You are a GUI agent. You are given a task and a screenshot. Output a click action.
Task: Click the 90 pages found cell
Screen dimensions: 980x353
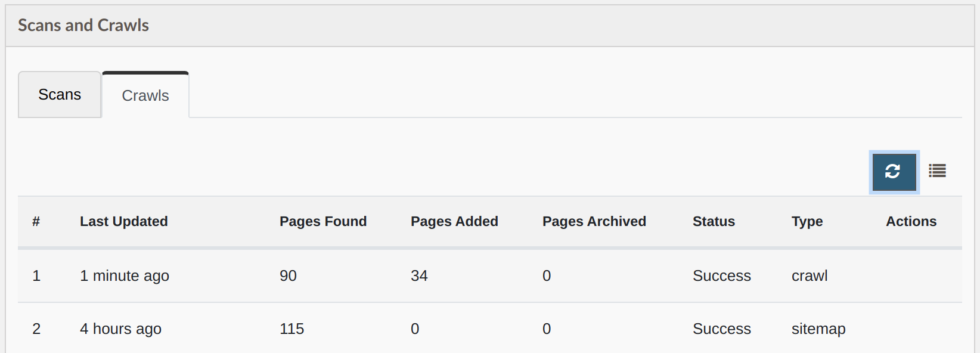pyautogui.click(x=288, y=275)
